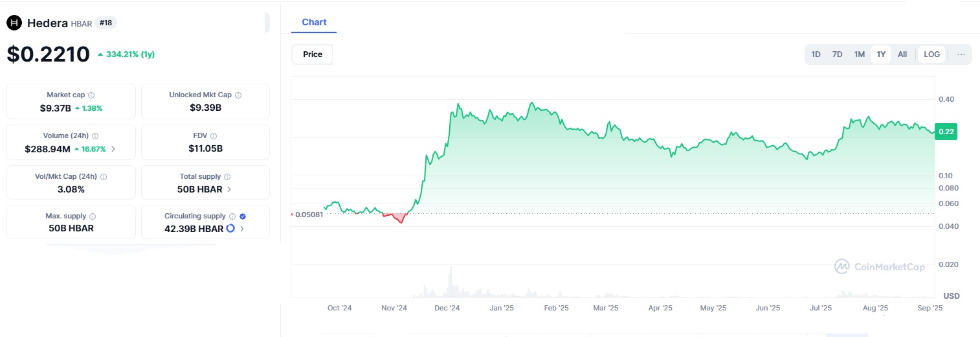Set chart range to 1D

(816, 54)
